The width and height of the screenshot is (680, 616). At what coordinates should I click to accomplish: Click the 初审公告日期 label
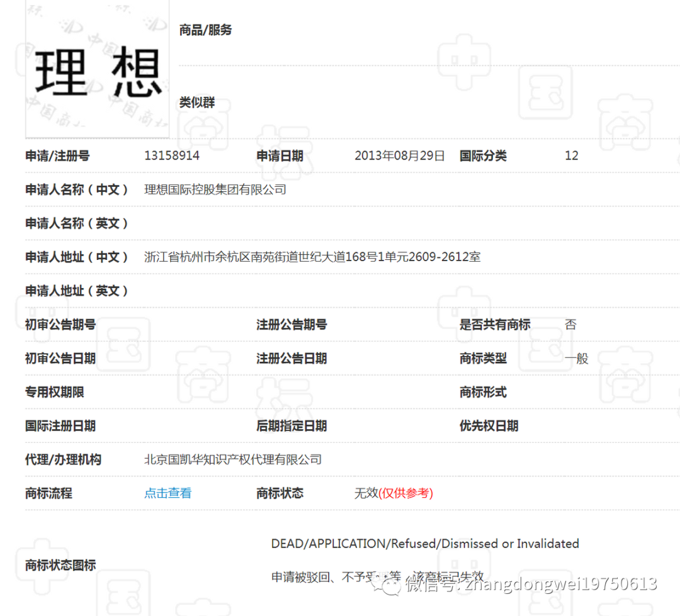[60, 359]
